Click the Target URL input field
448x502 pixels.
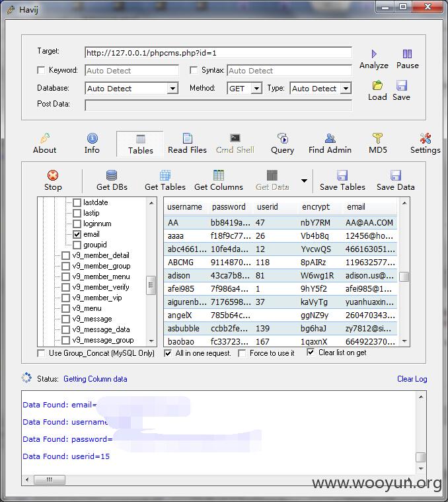pos(219,52)
